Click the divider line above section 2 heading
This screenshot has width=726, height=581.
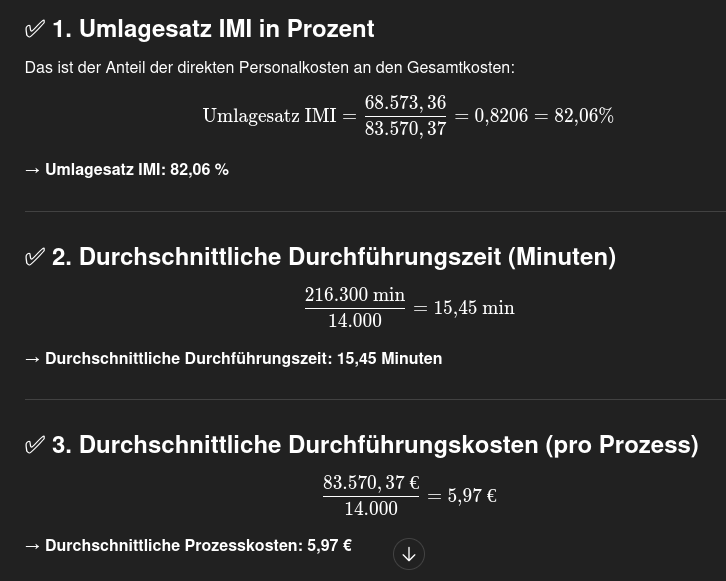[x=375, y=212]
